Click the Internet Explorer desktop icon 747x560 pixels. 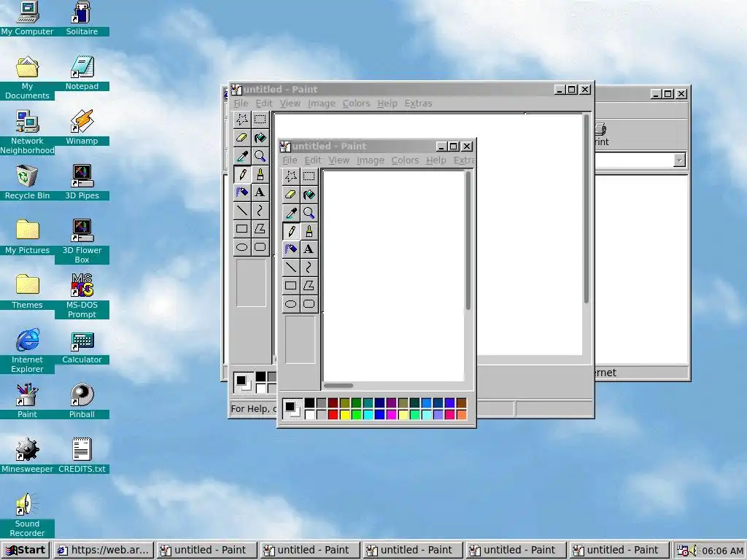point(27,350)
